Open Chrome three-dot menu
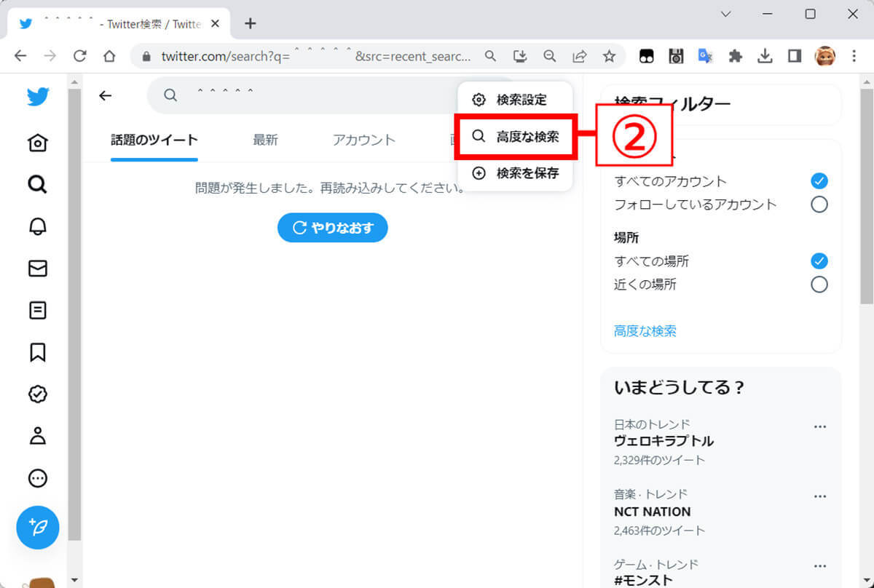 pyautogui.click(x=854, y=56)
